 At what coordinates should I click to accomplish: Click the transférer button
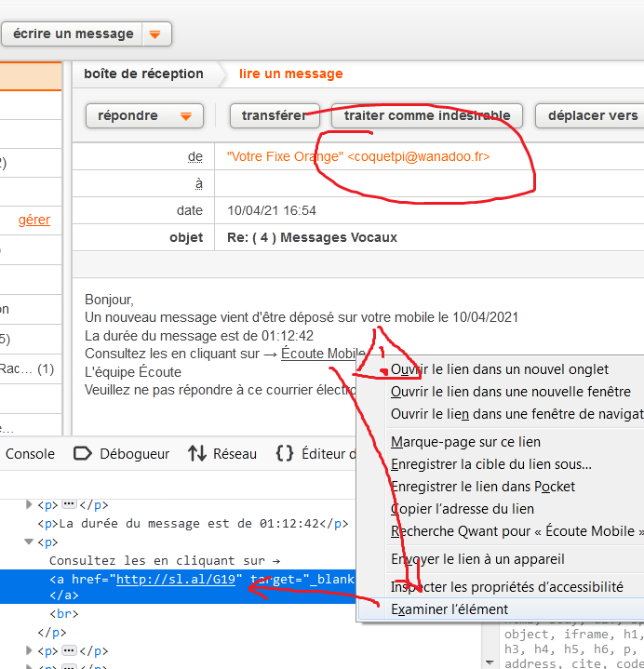coord(275,115)
